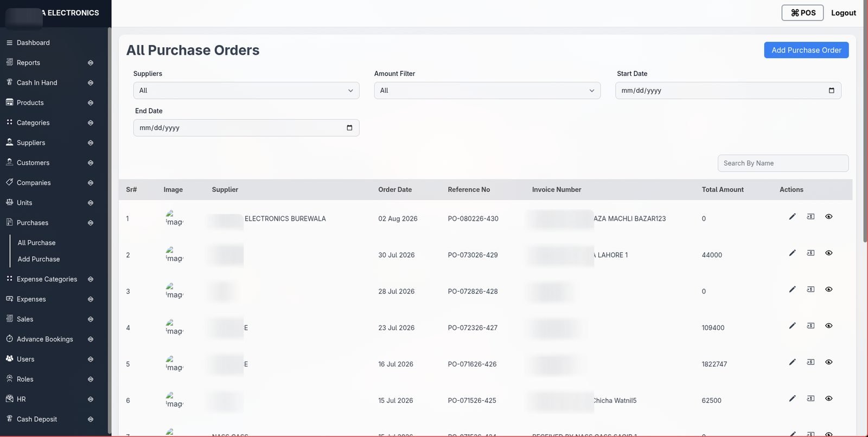View order PO-072326-427 with the eye icon
Screen dimensions: 868x437
point(829,325)
